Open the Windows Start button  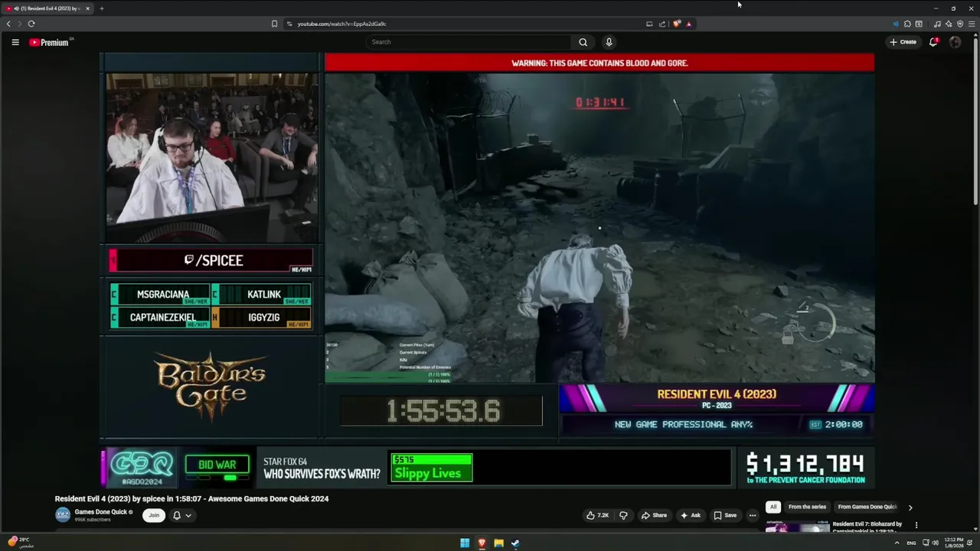coord(465,543)
